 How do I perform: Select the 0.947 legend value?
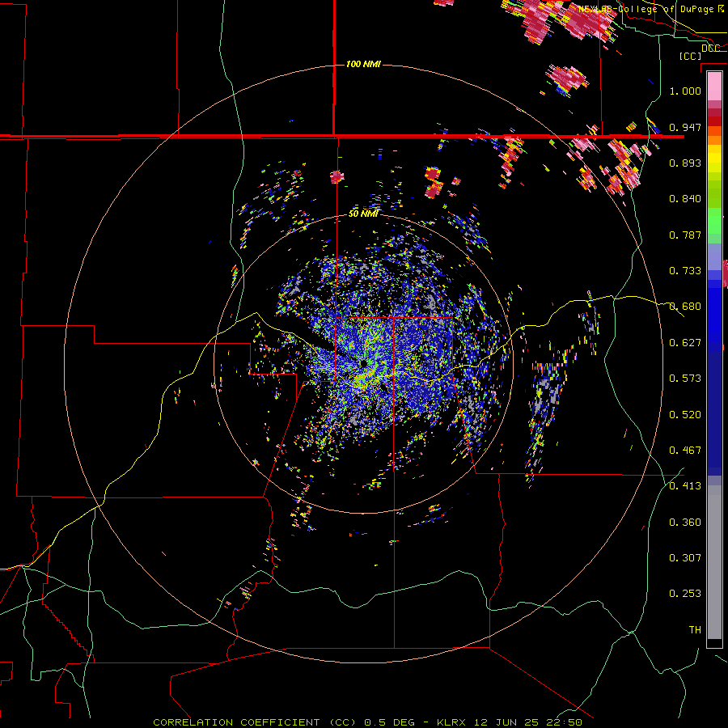pos(685,127)
